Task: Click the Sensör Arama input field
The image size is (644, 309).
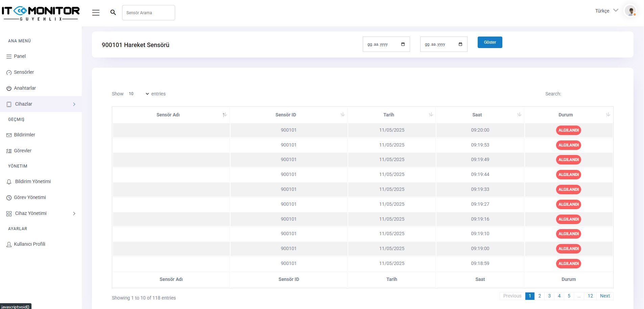Action: (x=148, y=13)
